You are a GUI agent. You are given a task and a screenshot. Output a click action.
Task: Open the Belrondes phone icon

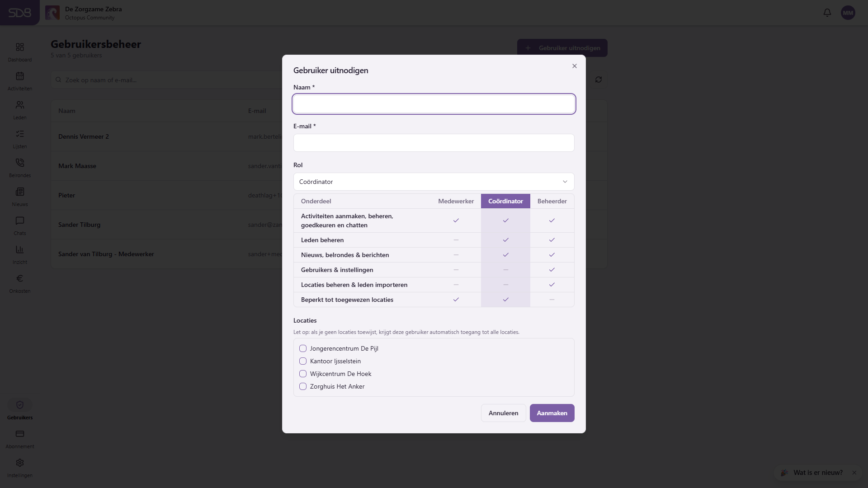point(20,163)
